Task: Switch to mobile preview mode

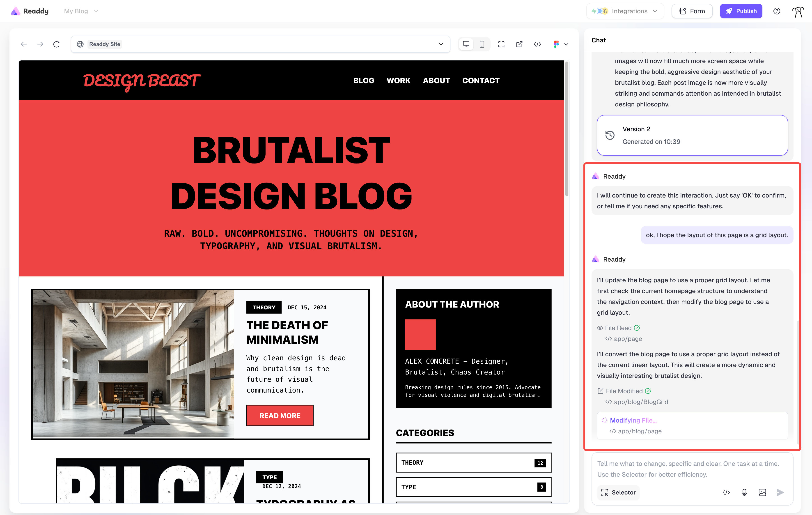Action: (x=482, y=44)
